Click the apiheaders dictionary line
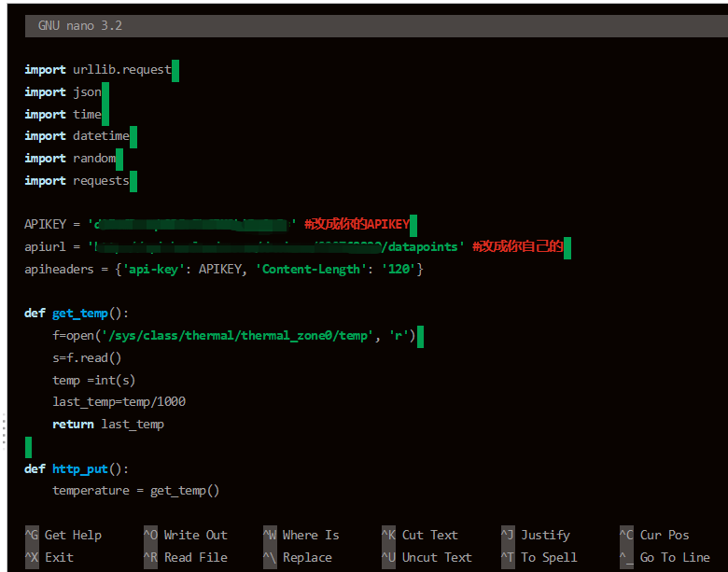 [224, 270]
